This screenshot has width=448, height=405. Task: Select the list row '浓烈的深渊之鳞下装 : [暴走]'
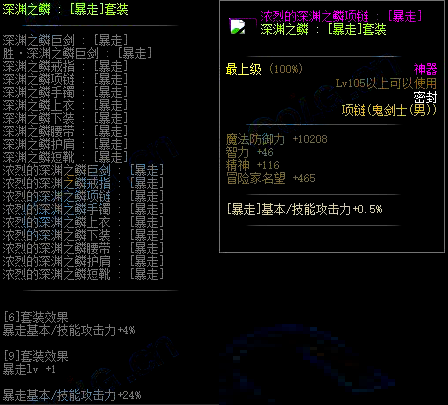pos(83,235)
